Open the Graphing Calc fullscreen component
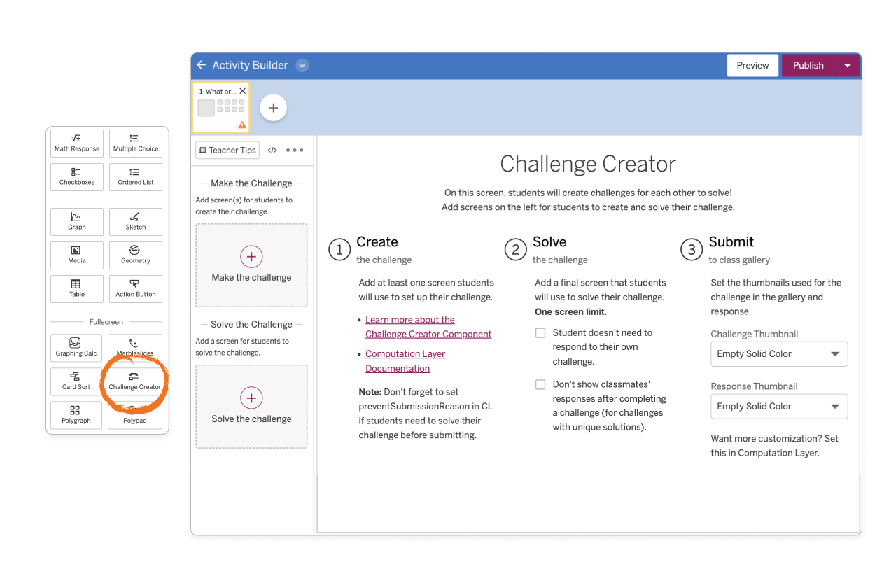The image size is (896, 588). pos(76,348)
